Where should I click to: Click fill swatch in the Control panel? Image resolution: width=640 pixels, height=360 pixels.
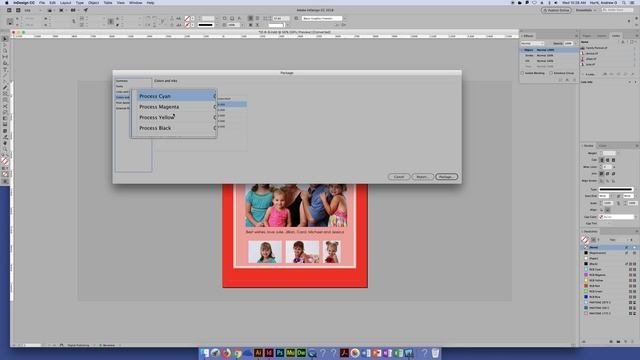tap(187, 18)
